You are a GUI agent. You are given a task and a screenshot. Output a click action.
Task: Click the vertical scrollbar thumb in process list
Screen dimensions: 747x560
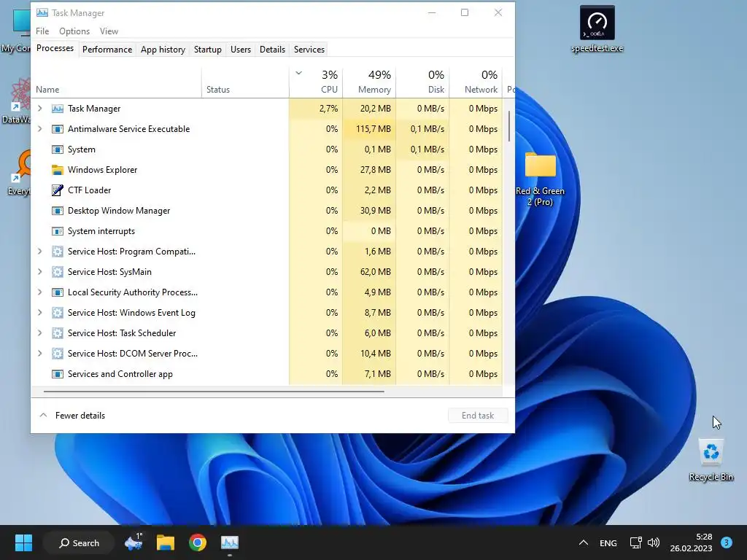[x=509, y=126]
